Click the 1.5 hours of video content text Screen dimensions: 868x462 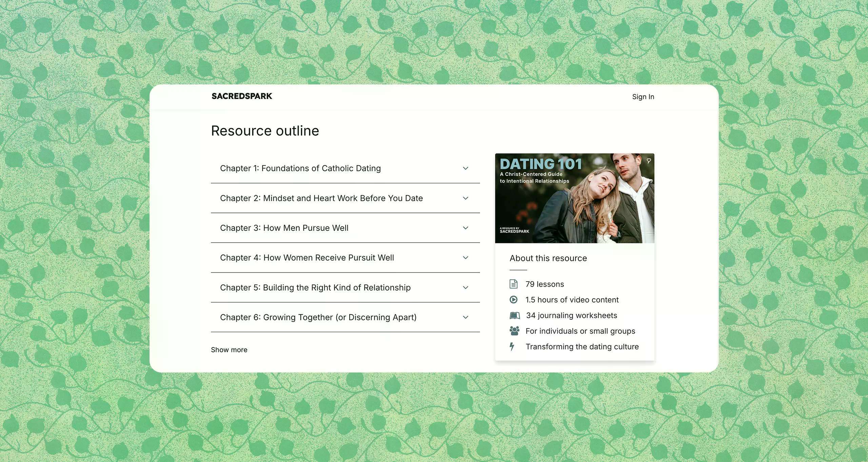pos(572,300)
